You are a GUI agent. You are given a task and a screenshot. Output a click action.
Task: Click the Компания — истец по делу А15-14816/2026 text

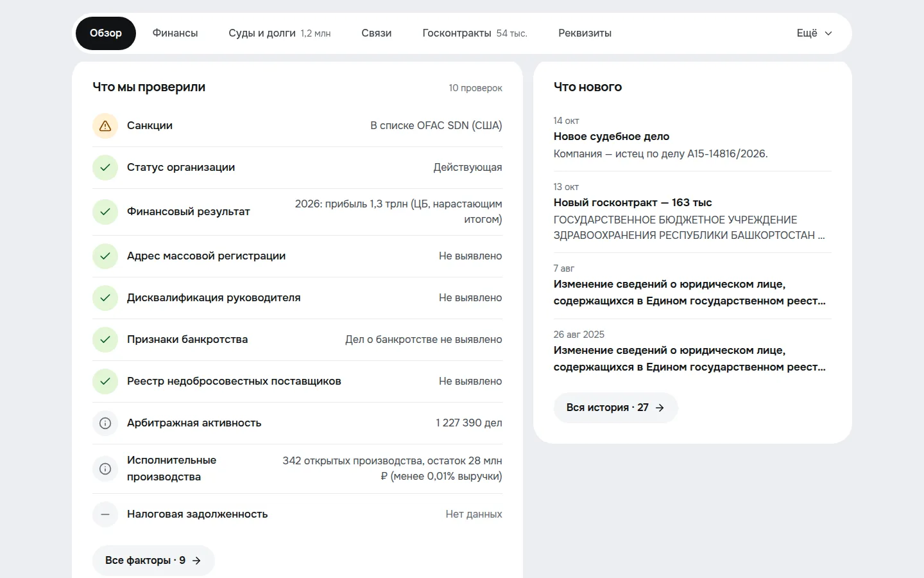point(661,154)
